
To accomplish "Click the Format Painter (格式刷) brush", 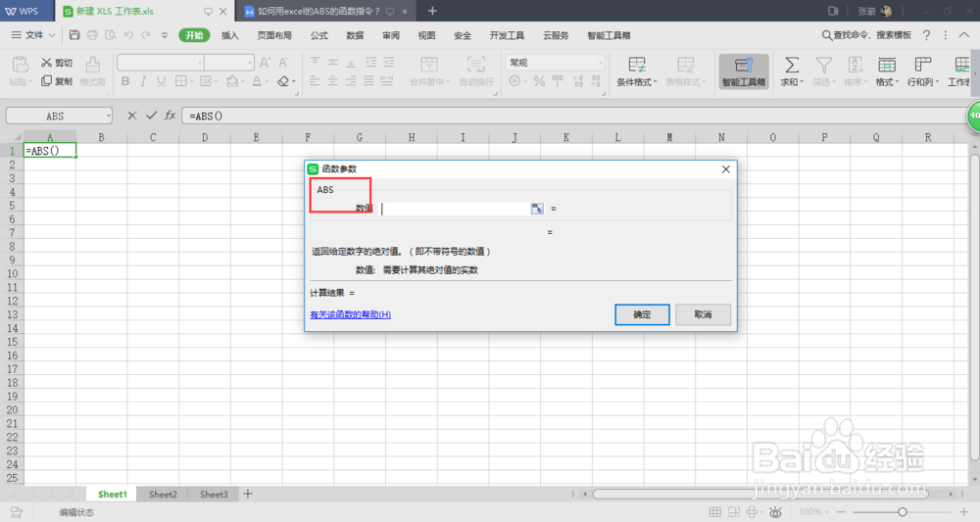I will 92,71.
